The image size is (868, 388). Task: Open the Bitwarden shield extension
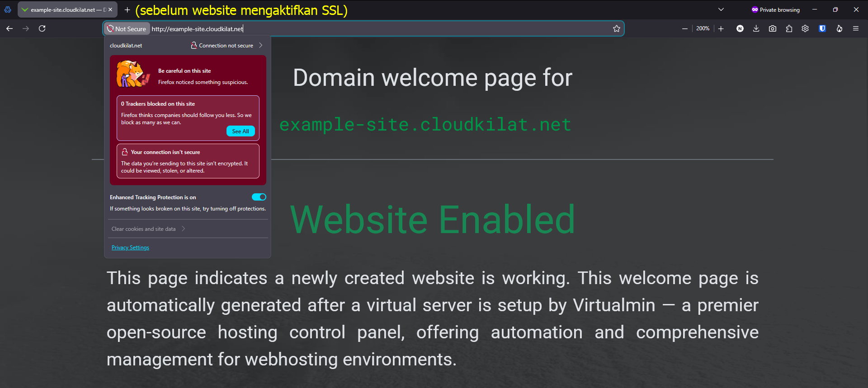[x=822, y=28]
